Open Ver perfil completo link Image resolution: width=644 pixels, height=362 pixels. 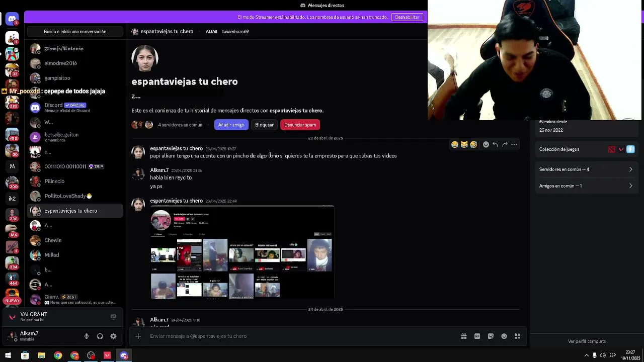587,341
